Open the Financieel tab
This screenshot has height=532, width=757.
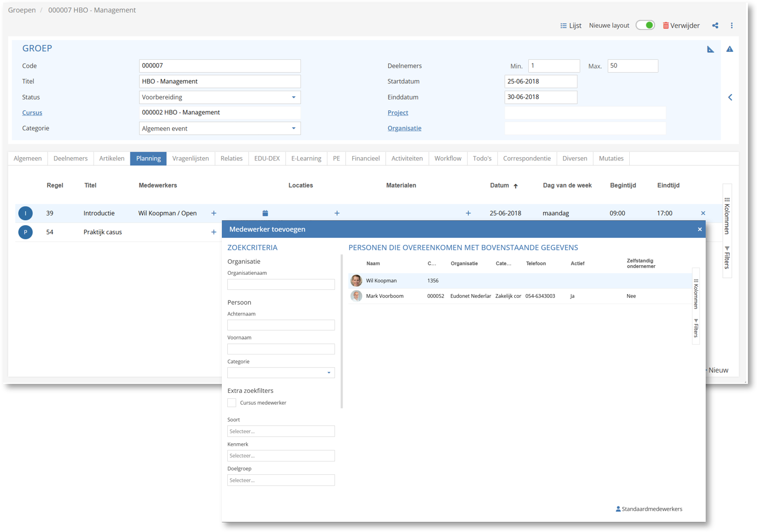pyautogui.click(x=365, y=158)
